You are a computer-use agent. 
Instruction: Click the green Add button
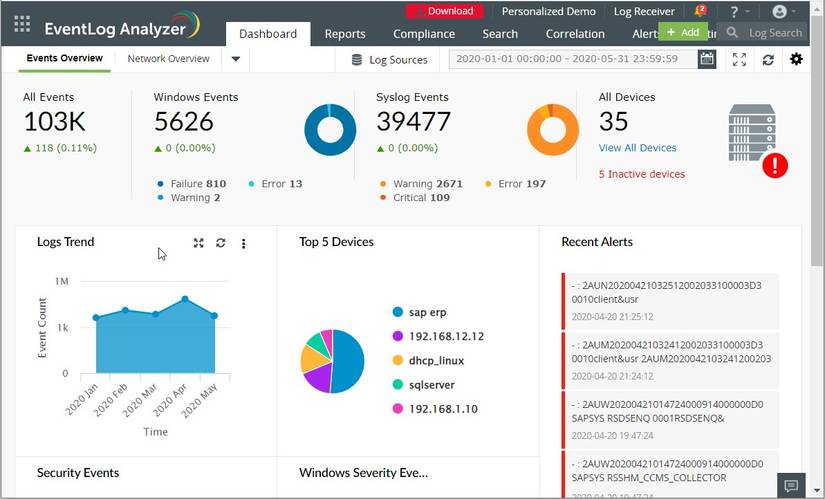tap(683, 32)
